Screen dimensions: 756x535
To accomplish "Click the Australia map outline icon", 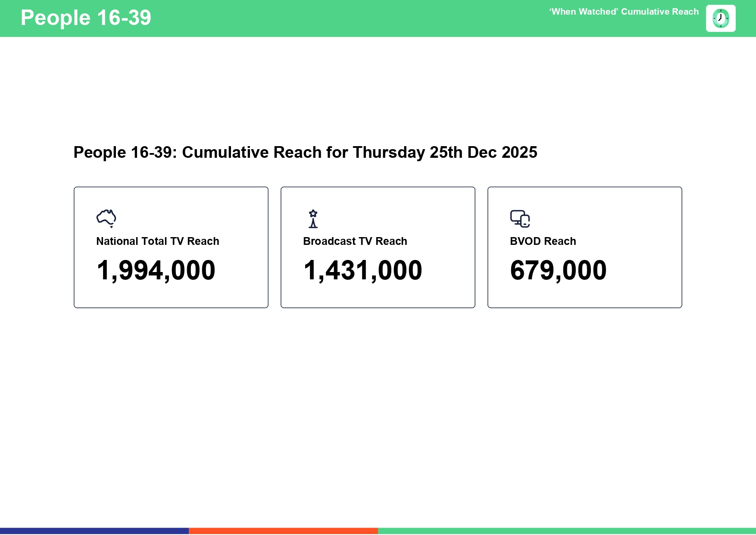I will point(106,218).
